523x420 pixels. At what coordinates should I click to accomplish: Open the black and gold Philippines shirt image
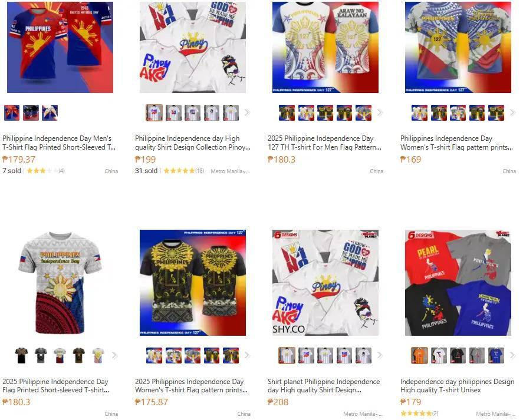click(193, 283)
